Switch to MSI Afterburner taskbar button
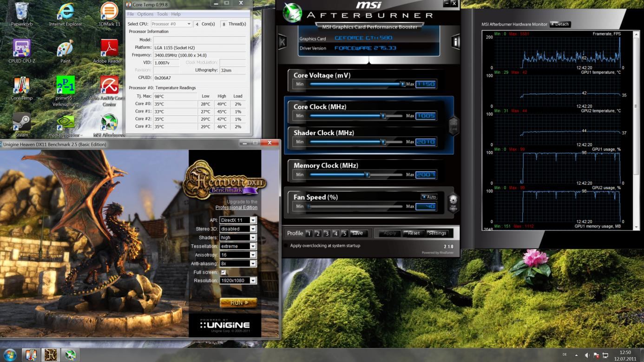 click(70, 355)
